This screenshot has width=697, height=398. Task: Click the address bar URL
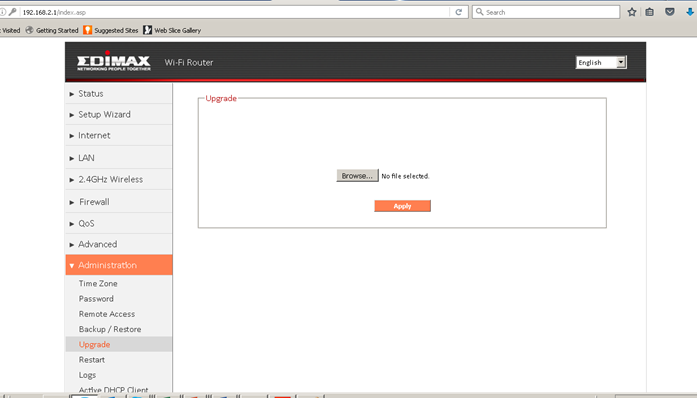[x=54, y=12]
